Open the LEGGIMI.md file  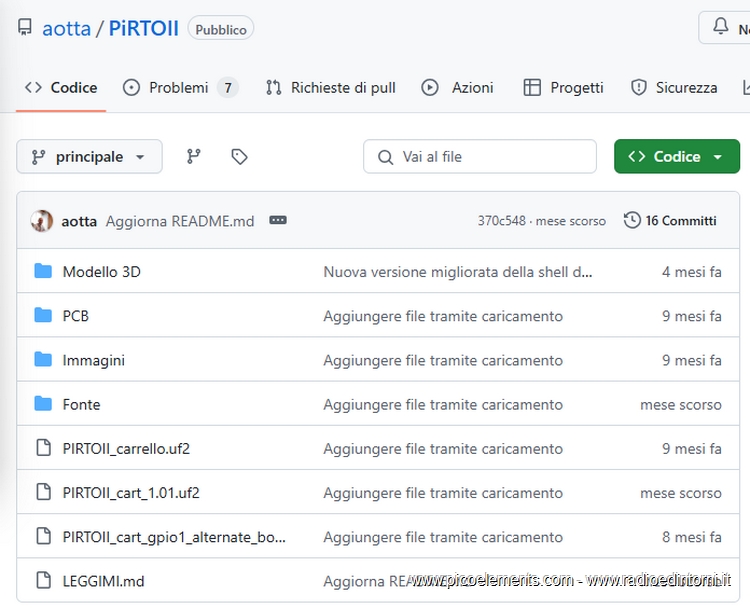[103, 581]
